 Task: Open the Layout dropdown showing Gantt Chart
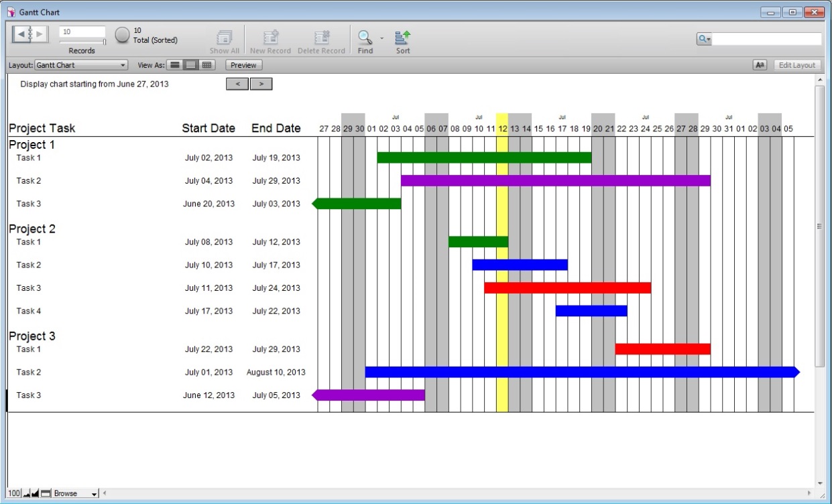pyautogui.click(x=81, y=65)
